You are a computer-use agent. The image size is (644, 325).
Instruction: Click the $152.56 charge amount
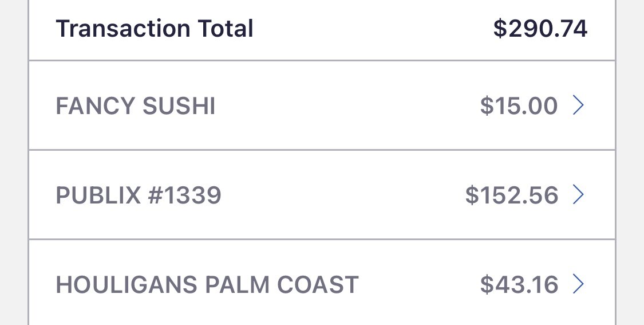pyautogui.click(x=511, y=195)
